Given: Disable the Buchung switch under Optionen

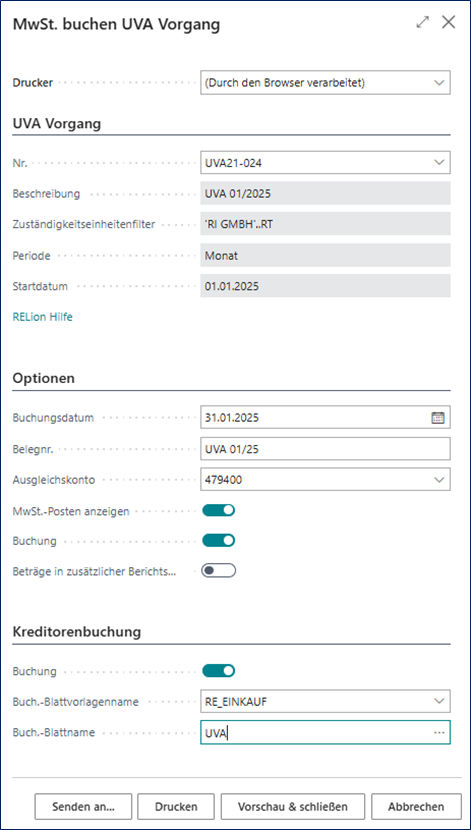Looking at the screenshot, I should [219, 540].
